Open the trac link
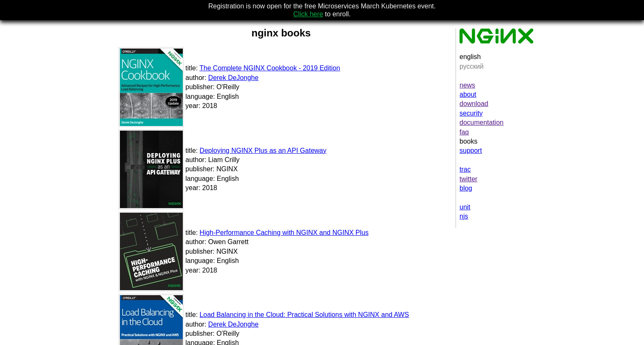Screen dimensions: 644x345 (x=465, y=169)
